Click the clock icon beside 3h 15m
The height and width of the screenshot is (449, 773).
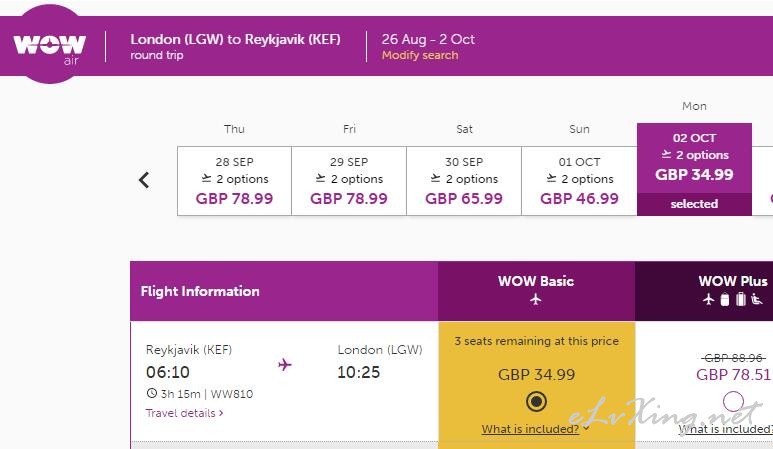[151, 393]
